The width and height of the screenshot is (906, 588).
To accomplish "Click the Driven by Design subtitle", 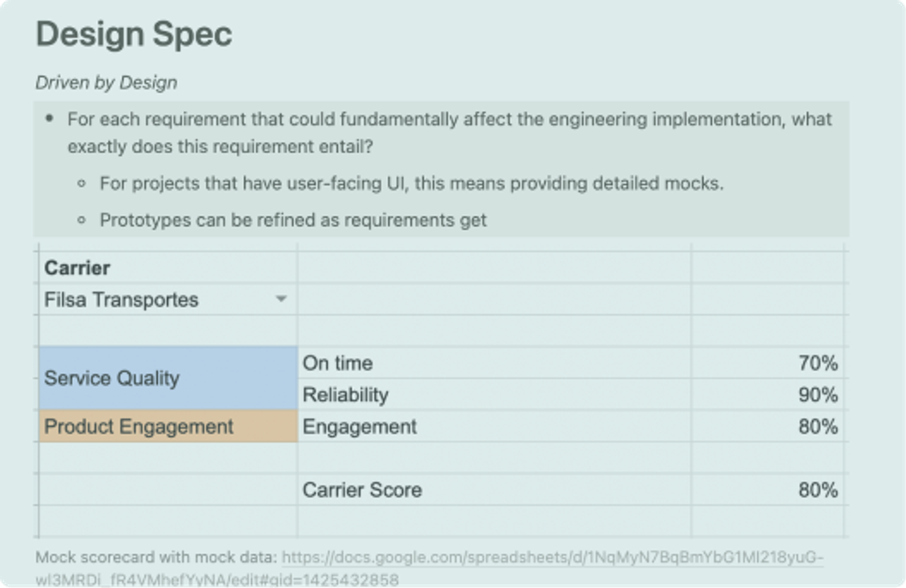I will (106, 83).
